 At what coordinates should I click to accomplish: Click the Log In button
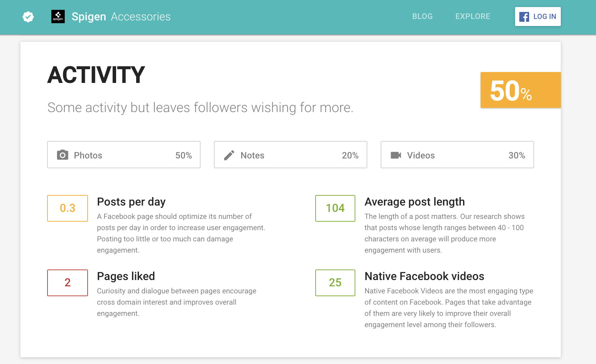point(538,17)
